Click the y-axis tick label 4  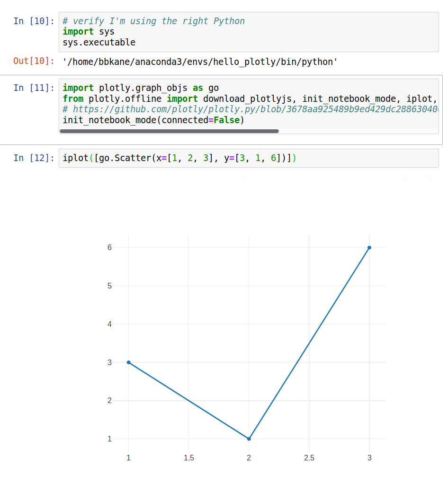(109, 324)
